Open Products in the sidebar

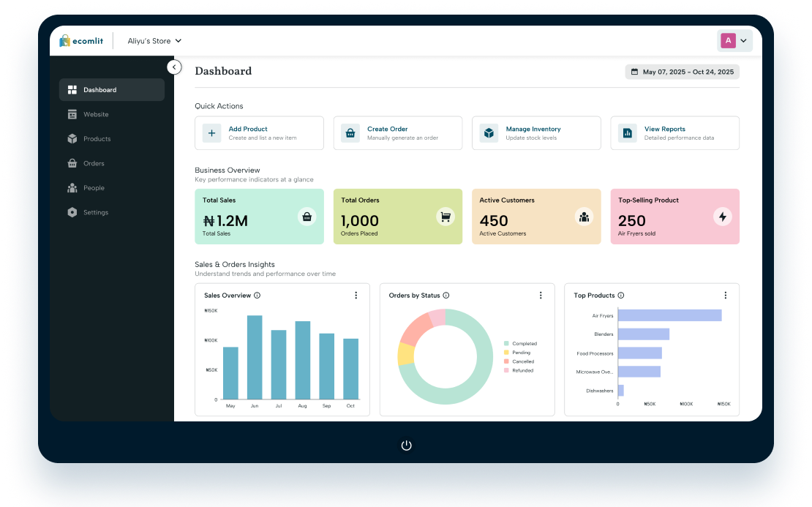[112, 139]
